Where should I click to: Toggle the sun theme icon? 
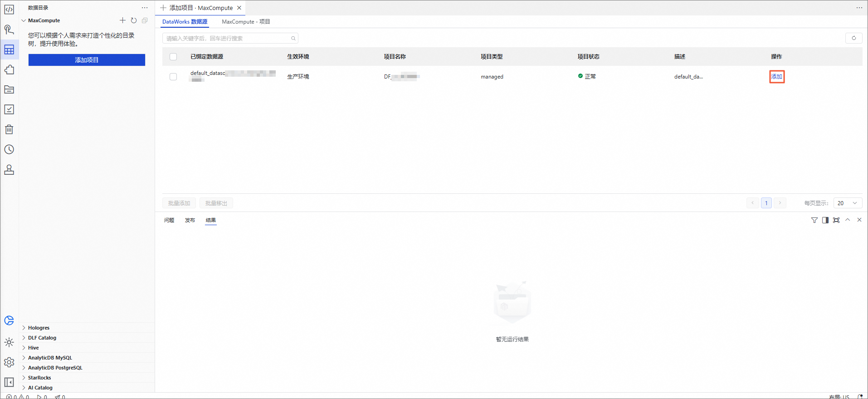coord(9,342)
